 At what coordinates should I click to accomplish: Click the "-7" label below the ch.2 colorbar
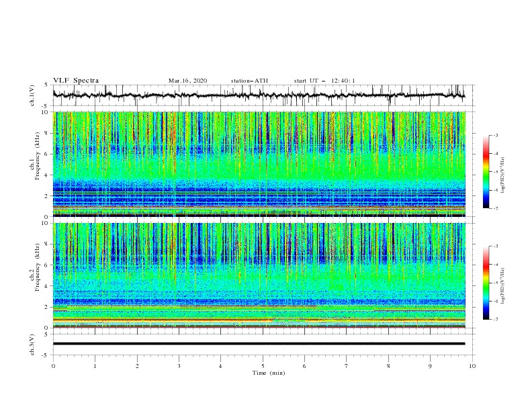click(495, 320)
